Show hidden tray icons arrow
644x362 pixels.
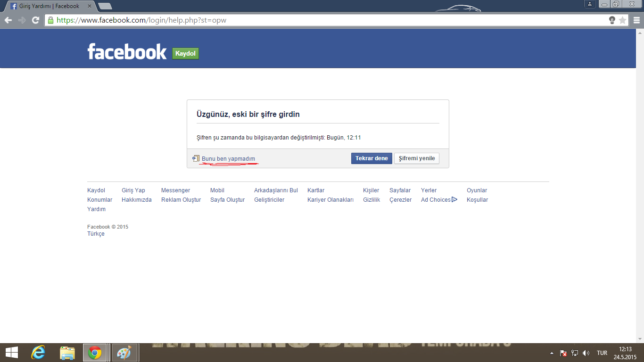click(552, 353)
